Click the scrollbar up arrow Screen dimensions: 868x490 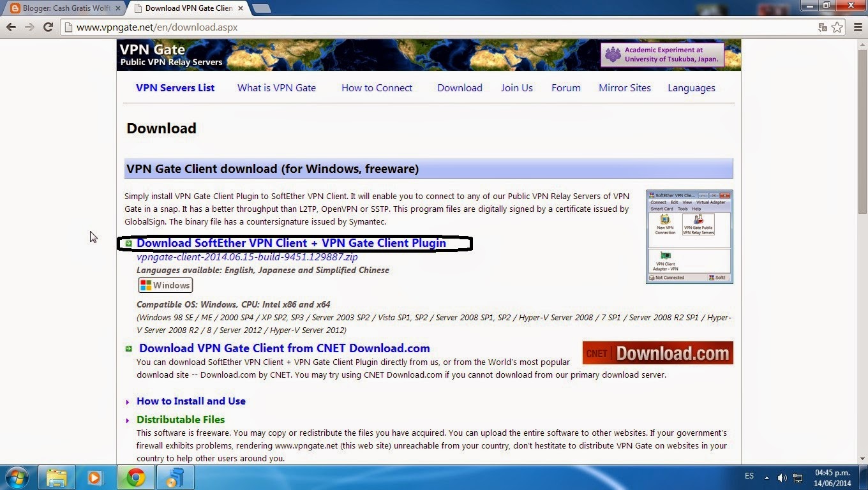[x=862, y=43]
